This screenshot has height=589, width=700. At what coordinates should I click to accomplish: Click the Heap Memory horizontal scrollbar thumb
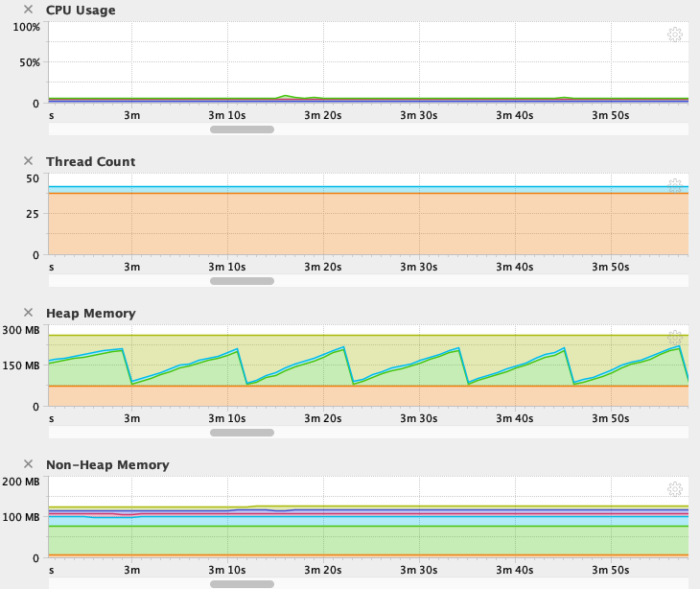click(x=242, y=433)
